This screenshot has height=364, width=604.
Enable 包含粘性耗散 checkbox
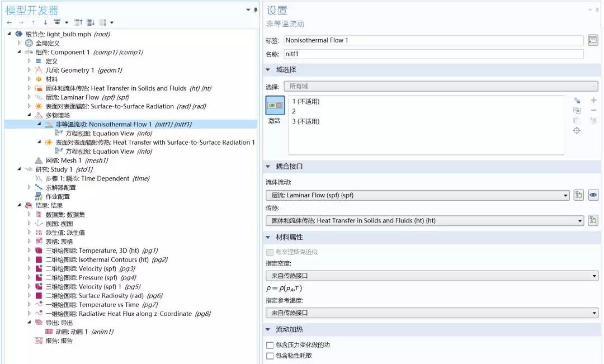[x=270, y=356]
